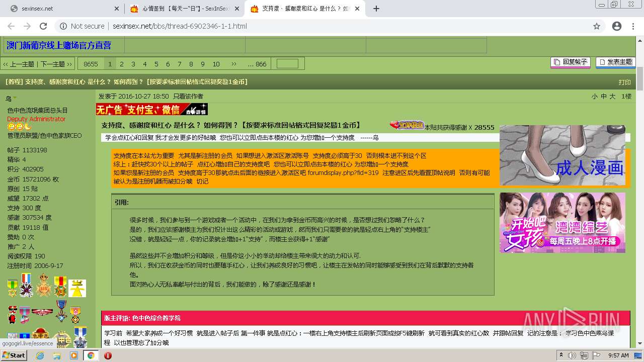Switch to the 心情签到 tab
The height and width of the screenshot is (362, 644).
(184, 9)
